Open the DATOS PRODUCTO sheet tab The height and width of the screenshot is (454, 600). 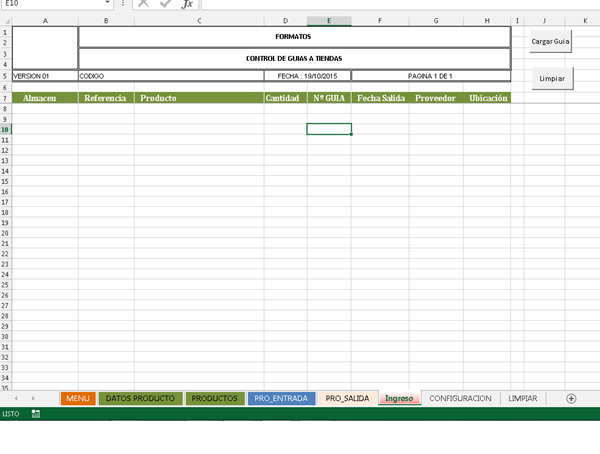coord(140,398)
